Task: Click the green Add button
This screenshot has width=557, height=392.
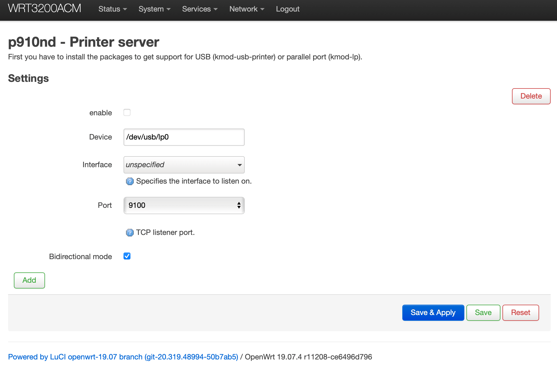Action: (29, 280)
